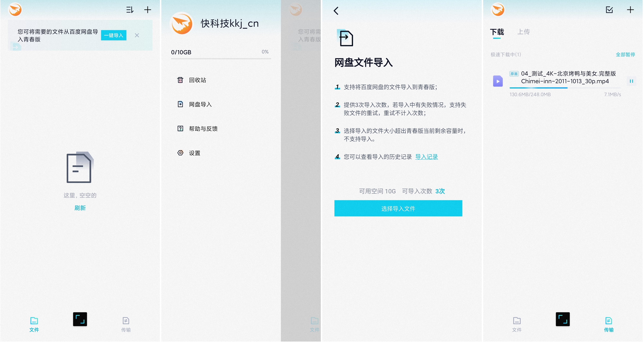Viewport: 644px width, 343px height.
Task: Select the 传输 tab on the transfer screen
Action: (609, 324)
